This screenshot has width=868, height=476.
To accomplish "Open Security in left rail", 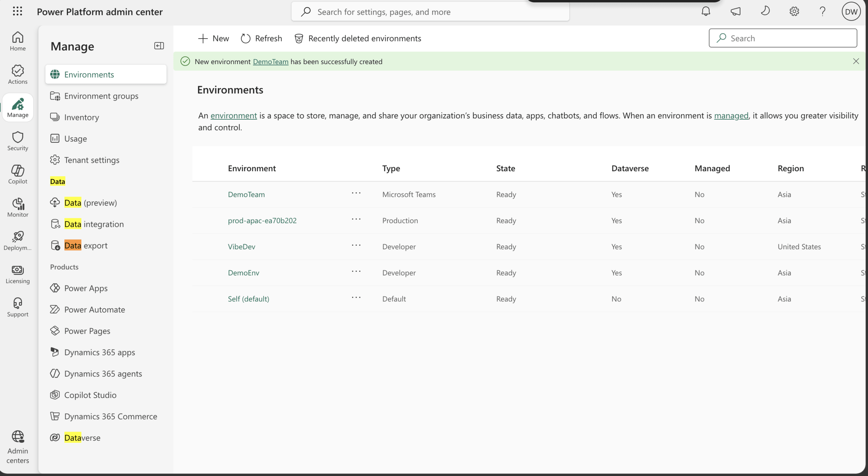I will click(x=18, y=141).
